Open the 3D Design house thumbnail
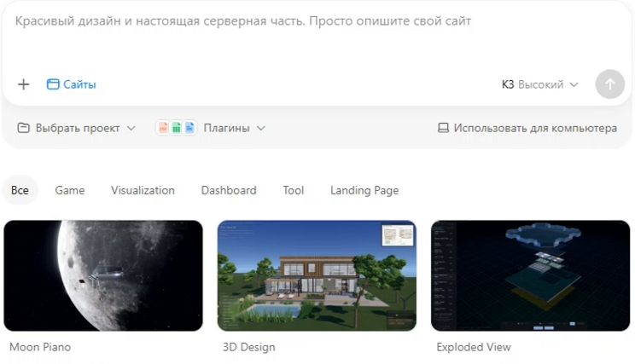This screenshot has width=635, height=364. [x=317, y=275]
